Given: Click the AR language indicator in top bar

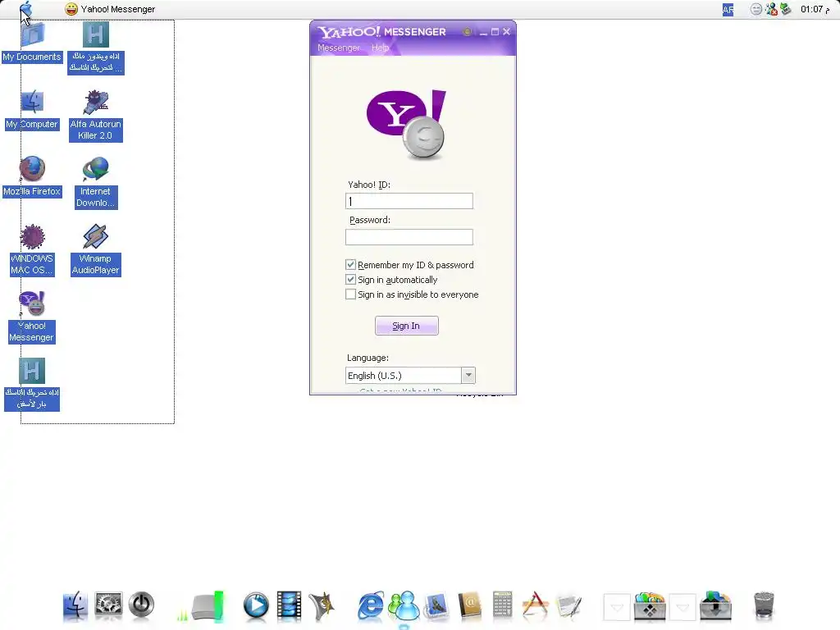Looking at the screenshot, I should 728,9.
